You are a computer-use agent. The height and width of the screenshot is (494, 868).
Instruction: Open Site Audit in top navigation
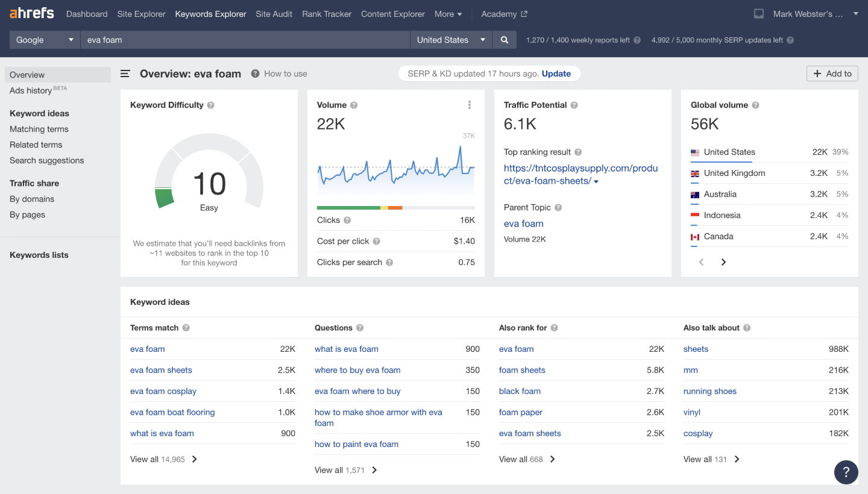274,14
